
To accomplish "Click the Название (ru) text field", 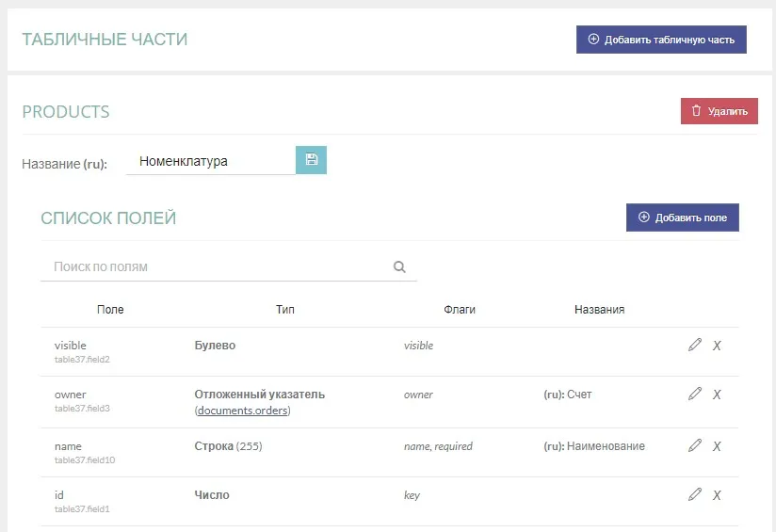I will click(x=211, y=161).
